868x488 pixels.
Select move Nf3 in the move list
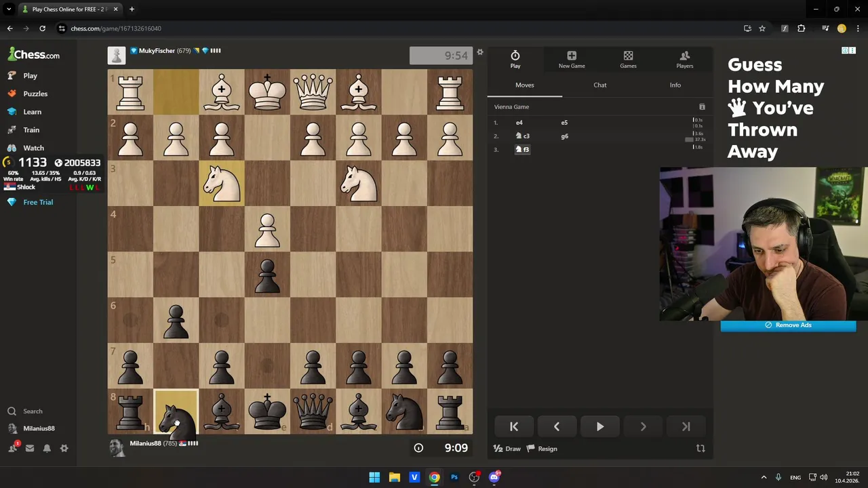click(523, 150)
